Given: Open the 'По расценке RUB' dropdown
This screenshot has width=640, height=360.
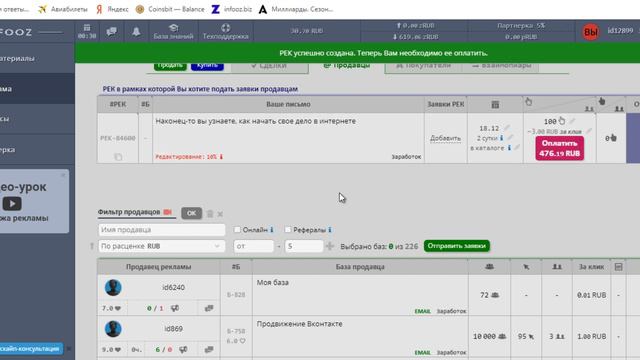Looking at the screenshot, I should 162,246.
